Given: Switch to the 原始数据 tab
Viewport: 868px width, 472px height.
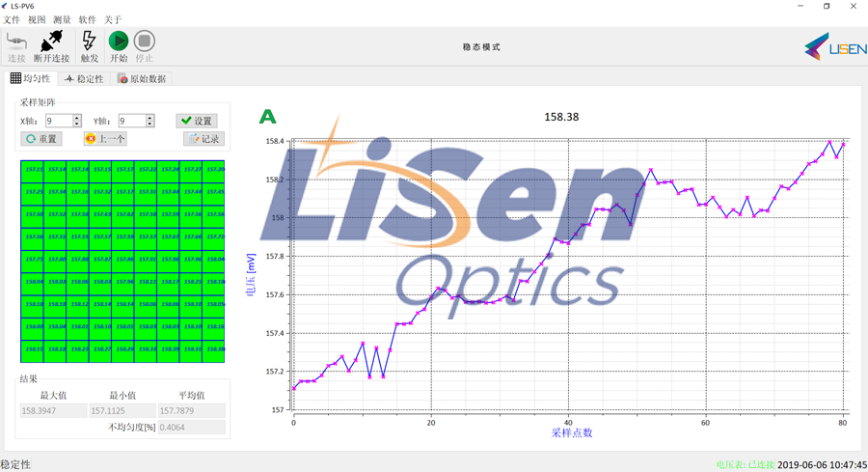Looking at the screenshot, I should tap(142, 78).
